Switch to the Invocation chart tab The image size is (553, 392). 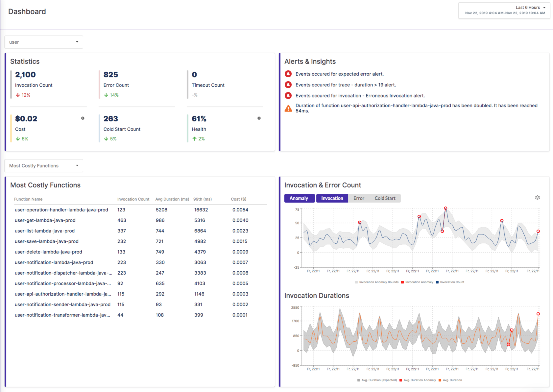(x=332, y=198)
